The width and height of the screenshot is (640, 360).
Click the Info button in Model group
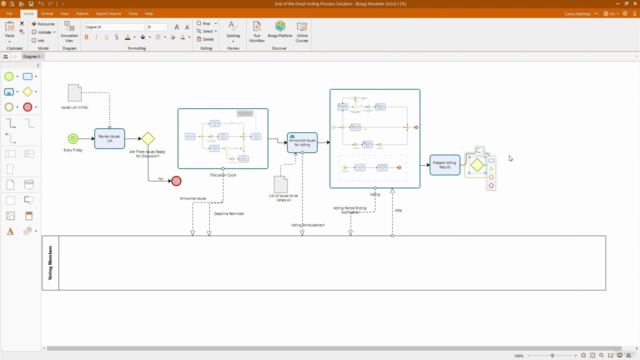click(x=38, y=40)
